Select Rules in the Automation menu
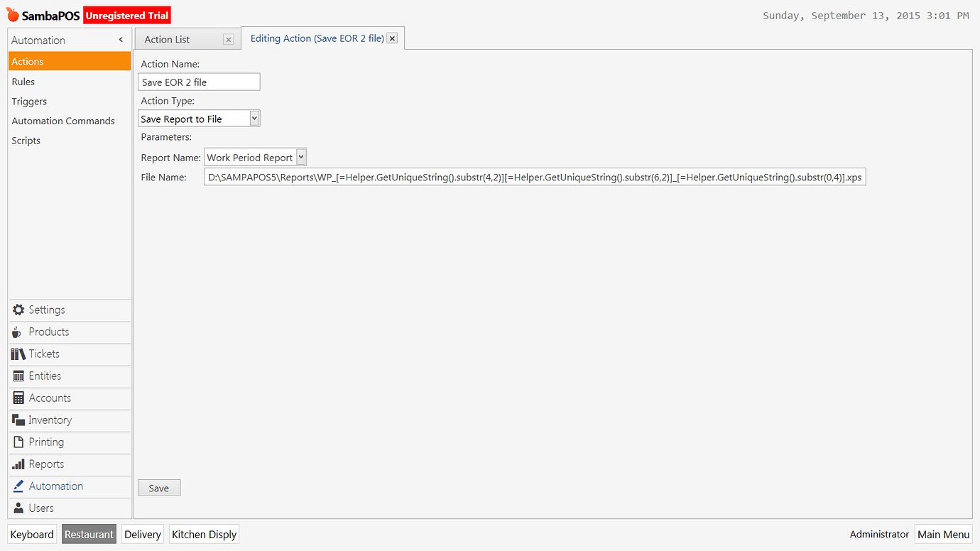Image resolution: width=980 pixels, height=551 pixels. [23, 81]
